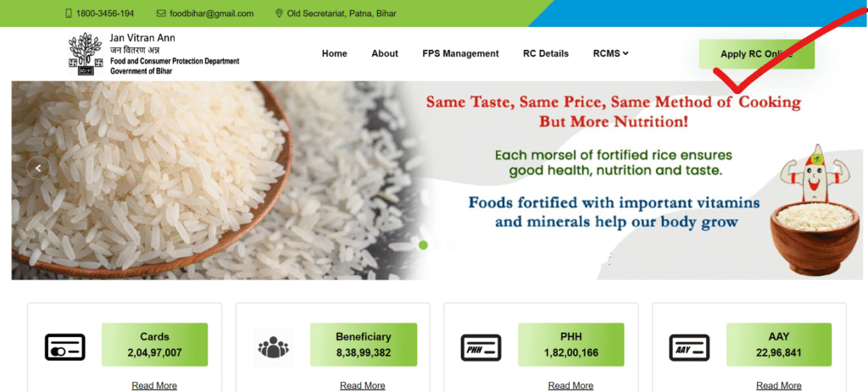Click the AAY card icon

click(689, 347)
